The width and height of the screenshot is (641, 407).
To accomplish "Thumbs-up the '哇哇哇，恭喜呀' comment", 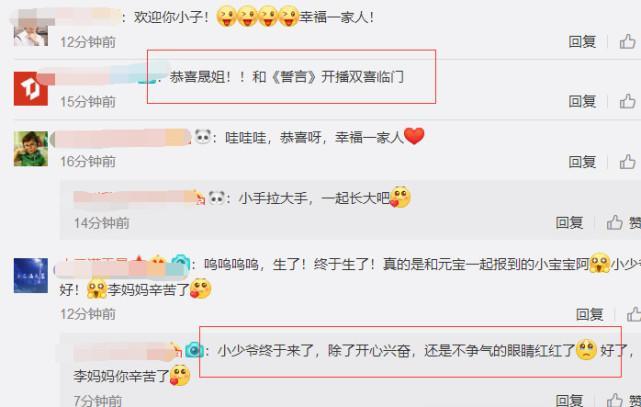I will click(x=627, y=161).
